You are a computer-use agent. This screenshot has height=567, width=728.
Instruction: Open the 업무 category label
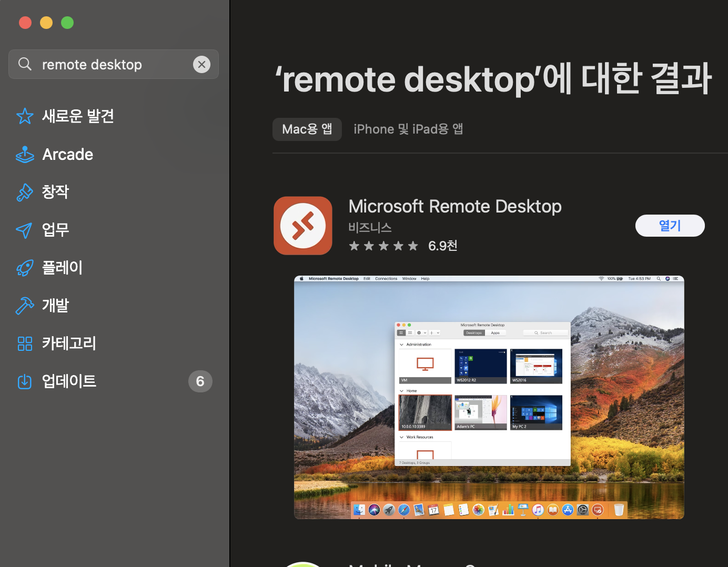55,230
